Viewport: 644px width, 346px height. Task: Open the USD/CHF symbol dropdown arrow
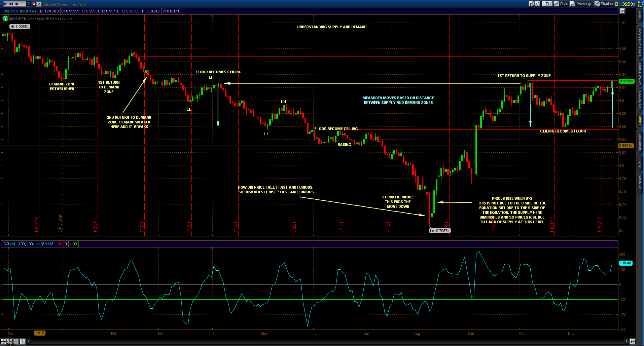tap(29, 4)
